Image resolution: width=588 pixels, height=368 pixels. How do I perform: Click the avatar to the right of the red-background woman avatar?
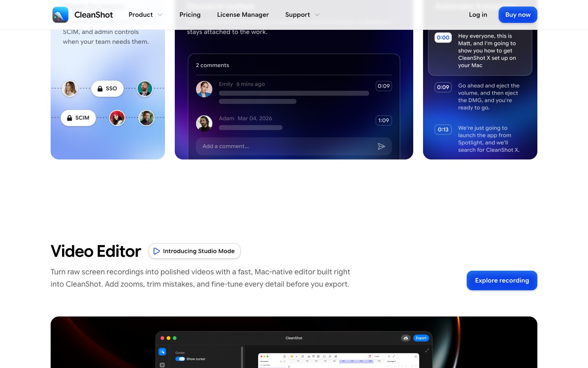point(147,118)
